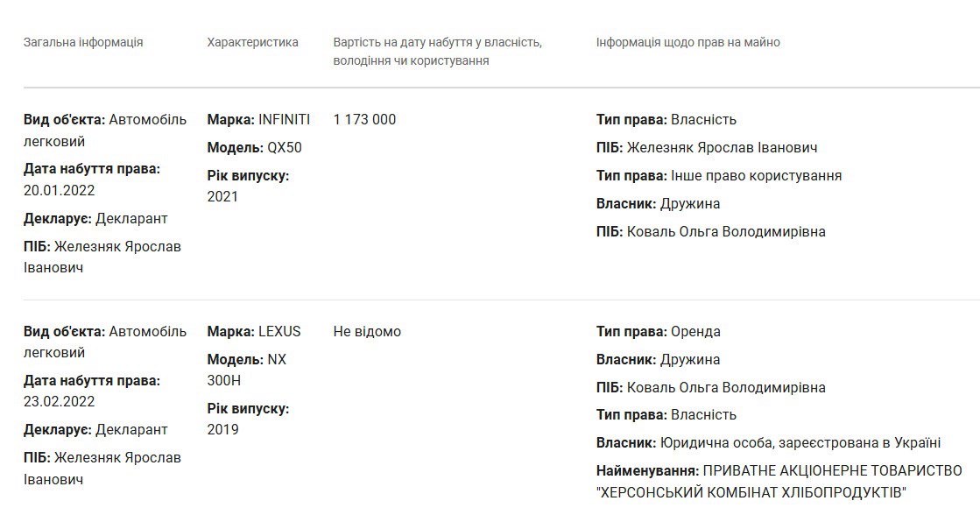
Task: Click the 'Характеристика' column header
Action: [252, 42]
